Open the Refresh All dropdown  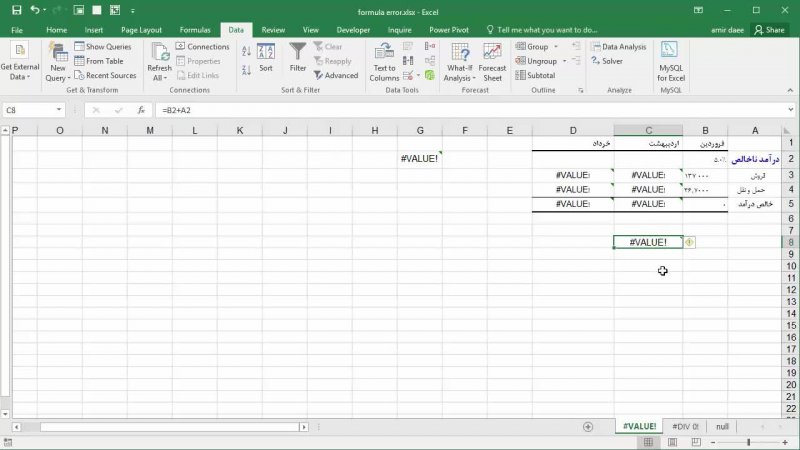[159, 77]
